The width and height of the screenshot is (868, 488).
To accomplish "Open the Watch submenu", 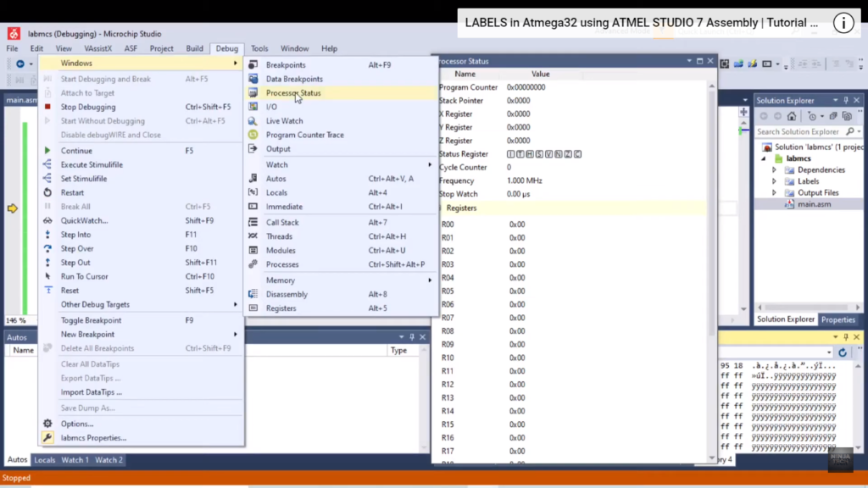I will [x=341, y=164].
